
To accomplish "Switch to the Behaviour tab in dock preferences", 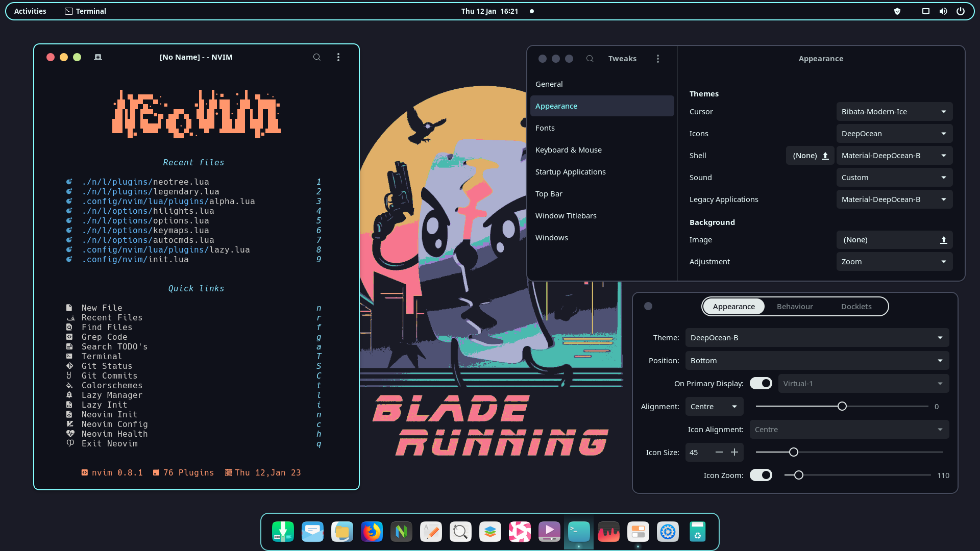I will point(795,307).
